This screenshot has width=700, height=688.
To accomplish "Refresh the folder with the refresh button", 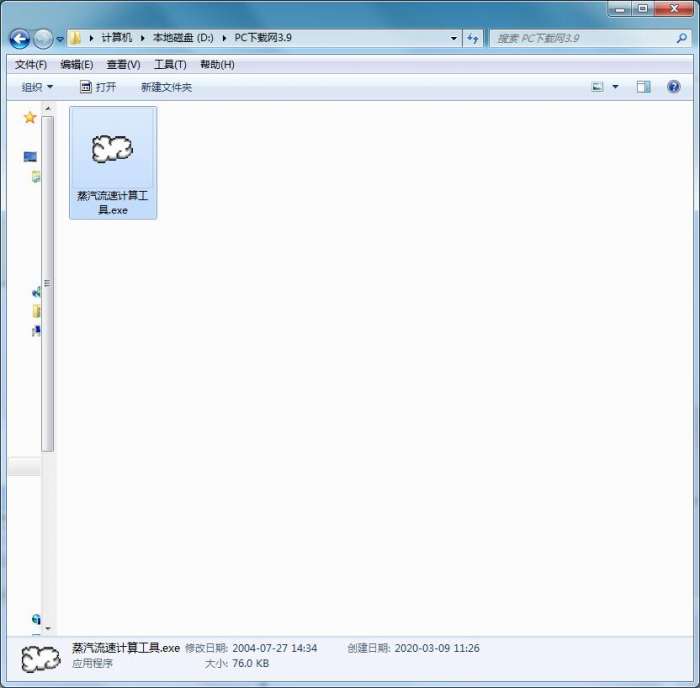I will click(x=473, y=39).
